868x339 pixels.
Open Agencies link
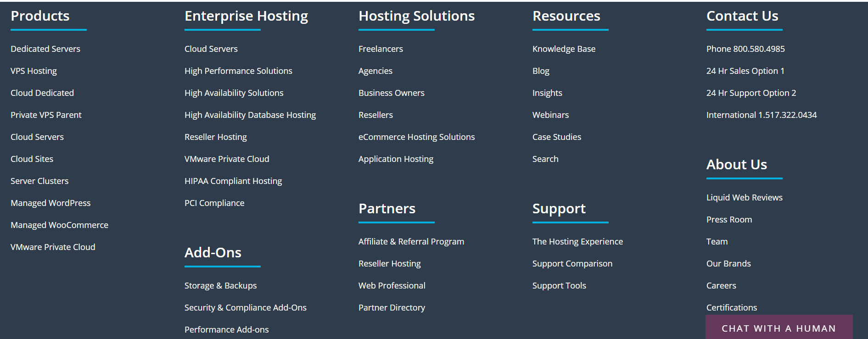pos(375,71)
